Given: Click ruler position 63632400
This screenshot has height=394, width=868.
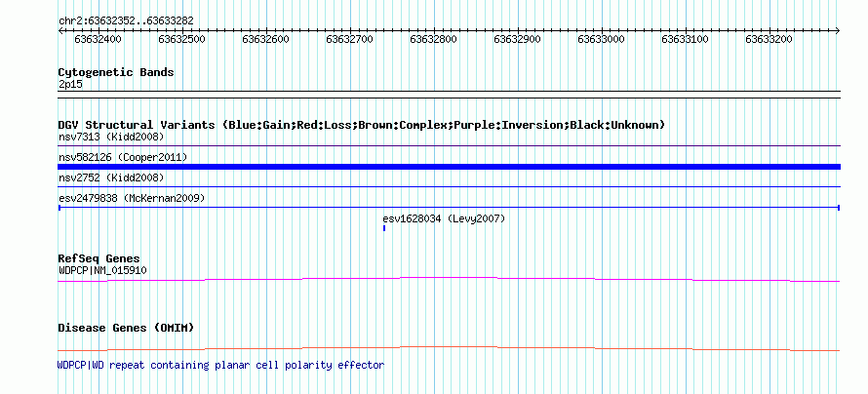Looking at the screenshot, I should pyautogui.click(x=98, y=39).
